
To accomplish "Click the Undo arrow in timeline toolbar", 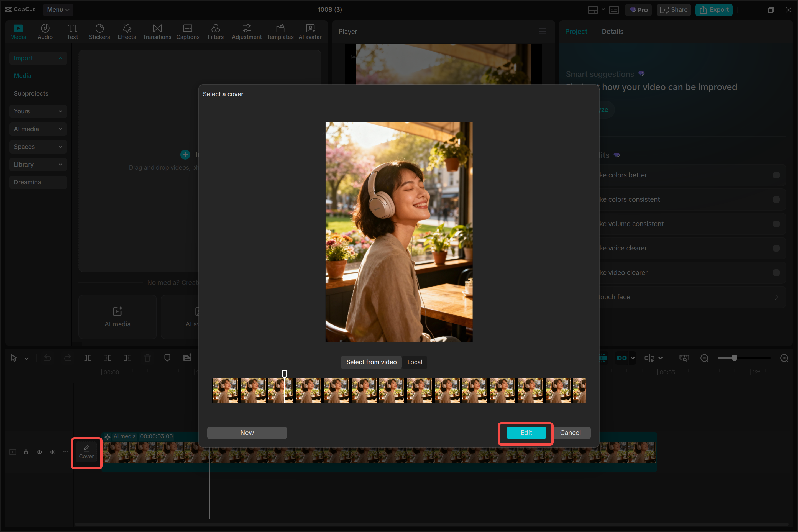I will (x=47, y=358).
